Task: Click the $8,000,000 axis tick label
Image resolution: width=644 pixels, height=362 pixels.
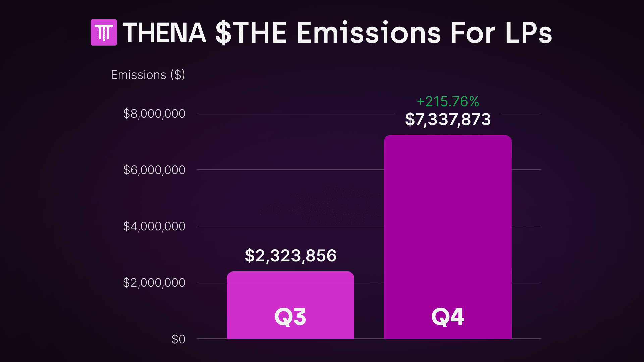Action: [154, 114]
